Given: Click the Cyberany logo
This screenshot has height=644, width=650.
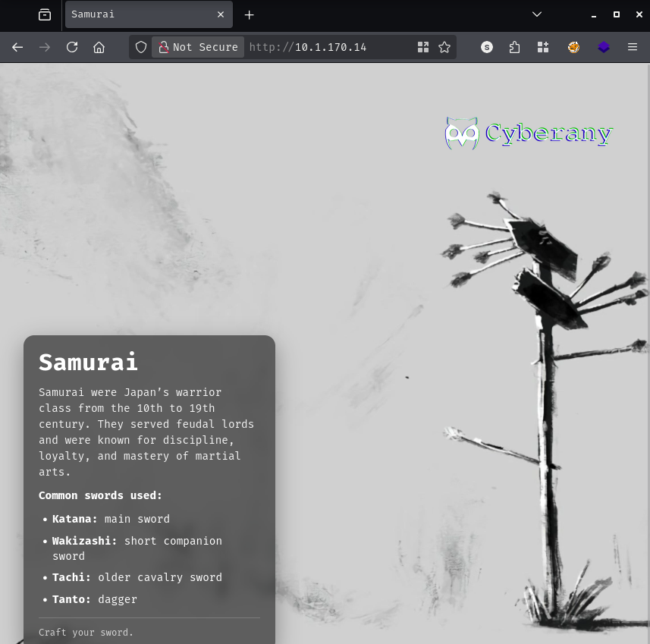Looking at the screenshot, I should [x=529, y=134].
